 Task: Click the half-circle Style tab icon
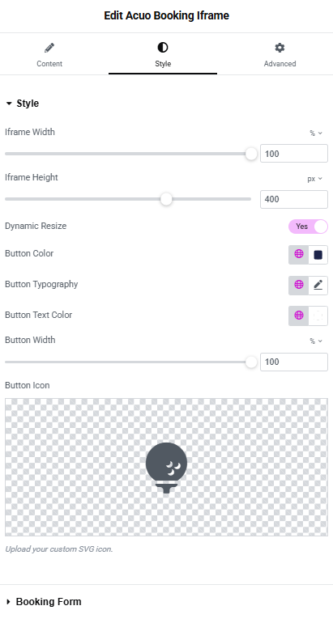pyautogui.click(x=163, y=48)
